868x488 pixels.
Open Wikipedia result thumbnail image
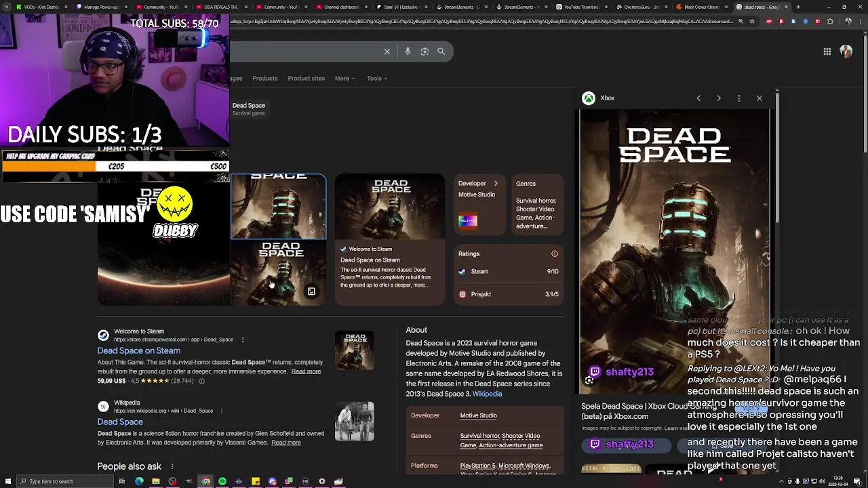click(x=354, y=422)
